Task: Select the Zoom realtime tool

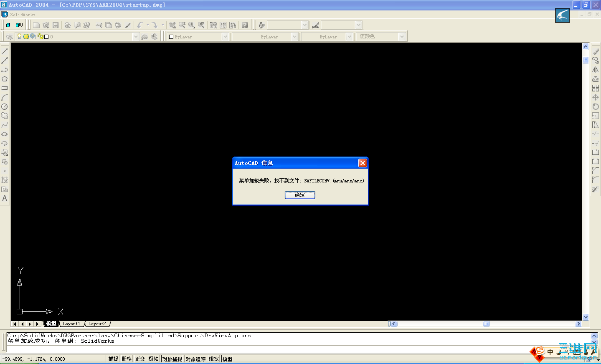Action: click(x=182, y=25)
